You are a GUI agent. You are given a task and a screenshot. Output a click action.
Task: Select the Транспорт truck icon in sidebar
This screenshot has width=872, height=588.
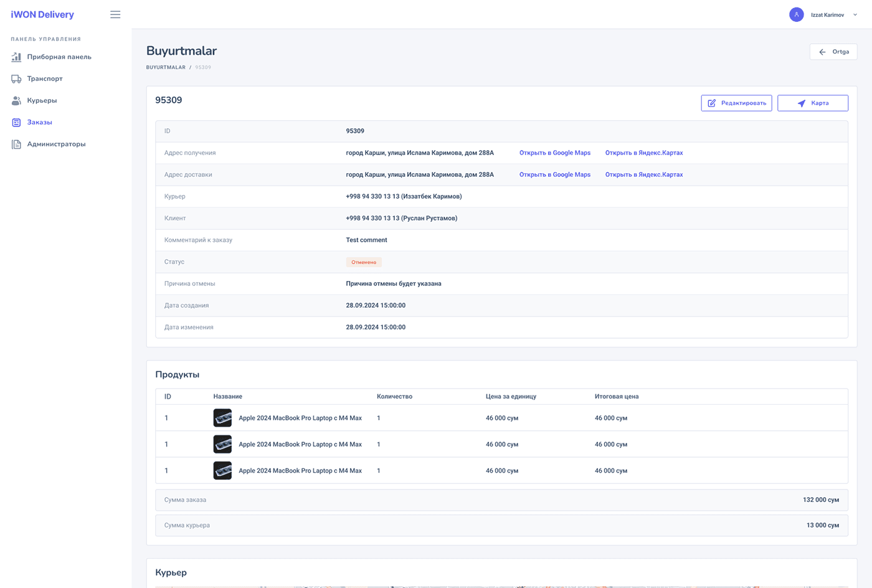pyautogui.click(x=16, y=78)
